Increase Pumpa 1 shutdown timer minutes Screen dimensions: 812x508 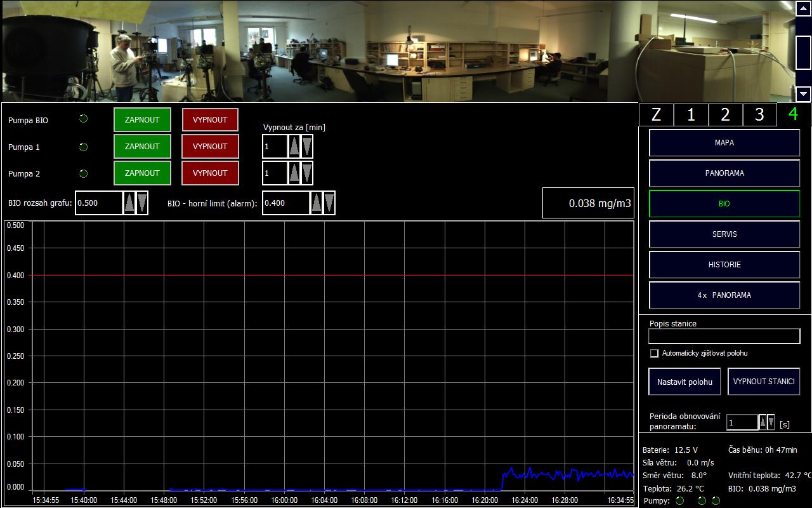tap(294, 147)
